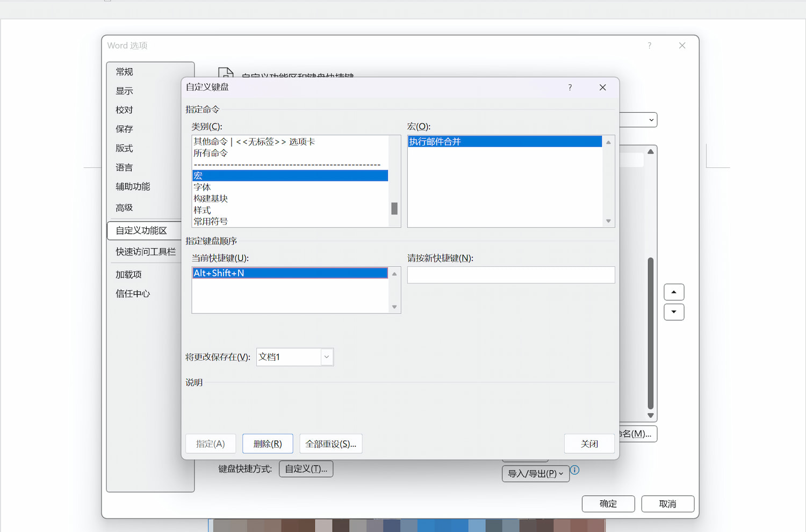Viewport: 806px width, 532px height.
Task: Click the macro list scroll down arrow
Action: click(x=608, y=221)
